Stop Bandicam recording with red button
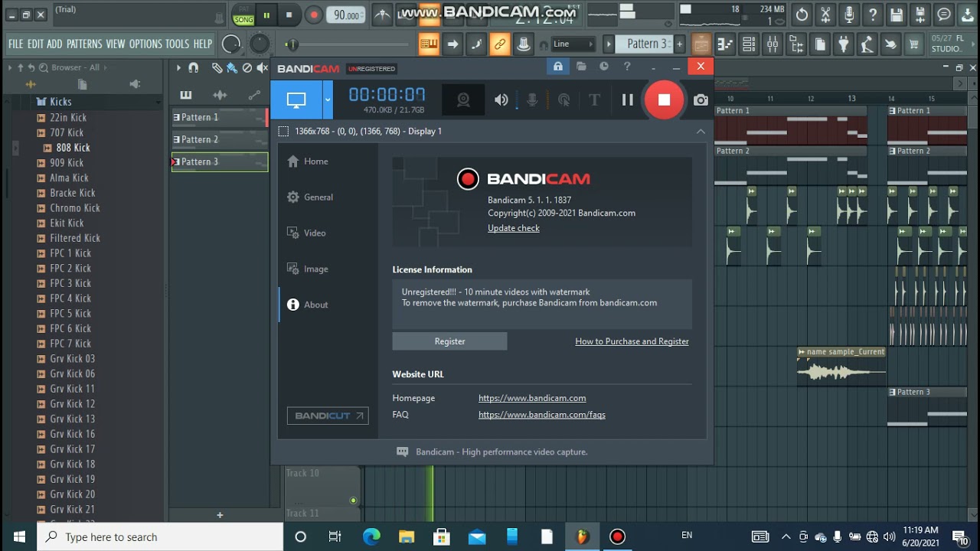This screenshot has width=980, height=551. coord(664,99)
